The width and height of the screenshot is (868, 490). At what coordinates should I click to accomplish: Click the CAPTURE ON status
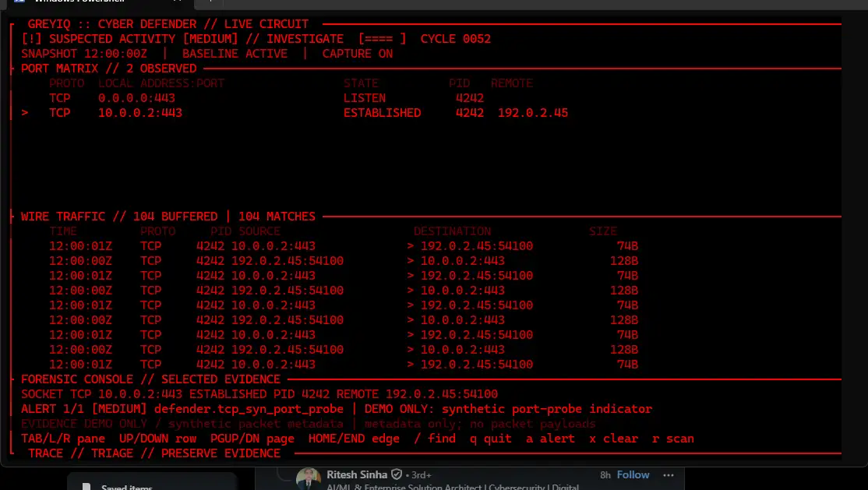(358, 54)
